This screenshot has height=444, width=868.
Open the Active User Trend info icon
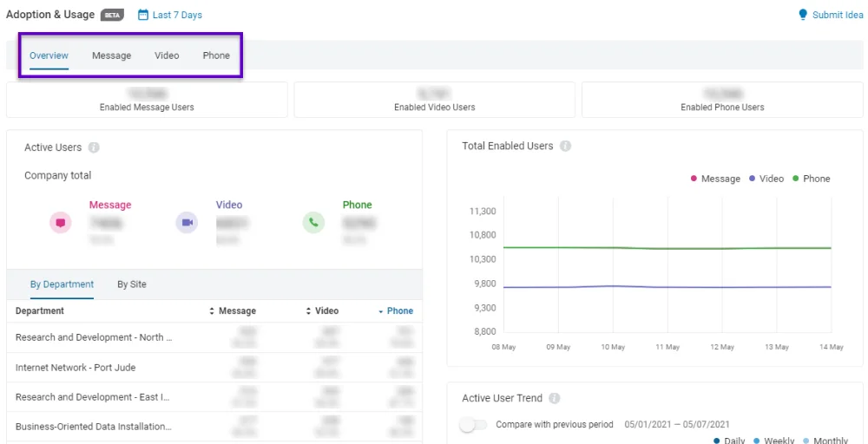coord(555,398)
